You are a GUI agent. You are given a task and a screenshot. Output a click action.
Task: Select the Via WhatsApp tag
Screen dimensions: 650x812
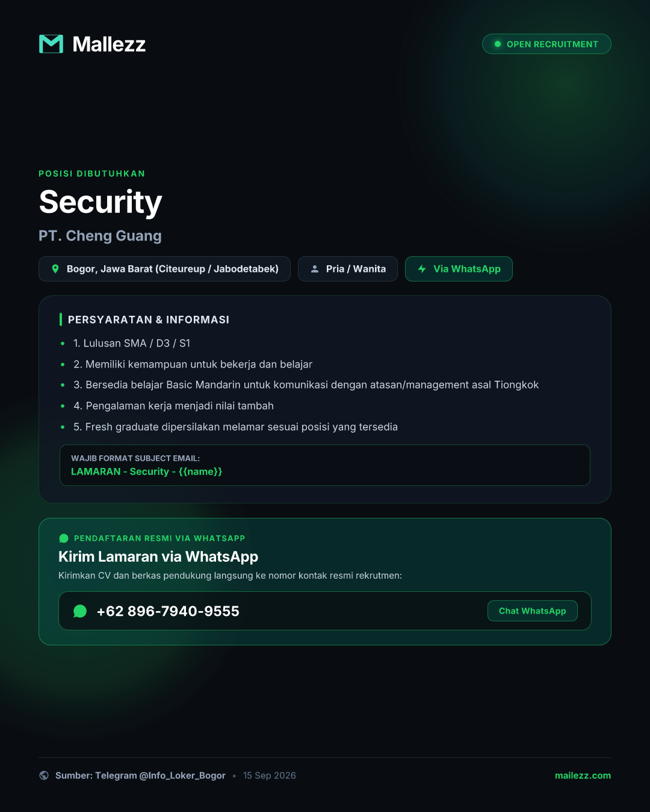point(459,269)
